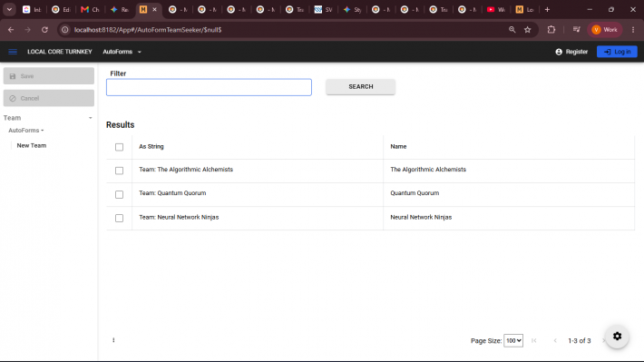Open the AutoForms top menu dropdown
The image size is (644, 362).
pyautogui.click(x=122, y=52)
